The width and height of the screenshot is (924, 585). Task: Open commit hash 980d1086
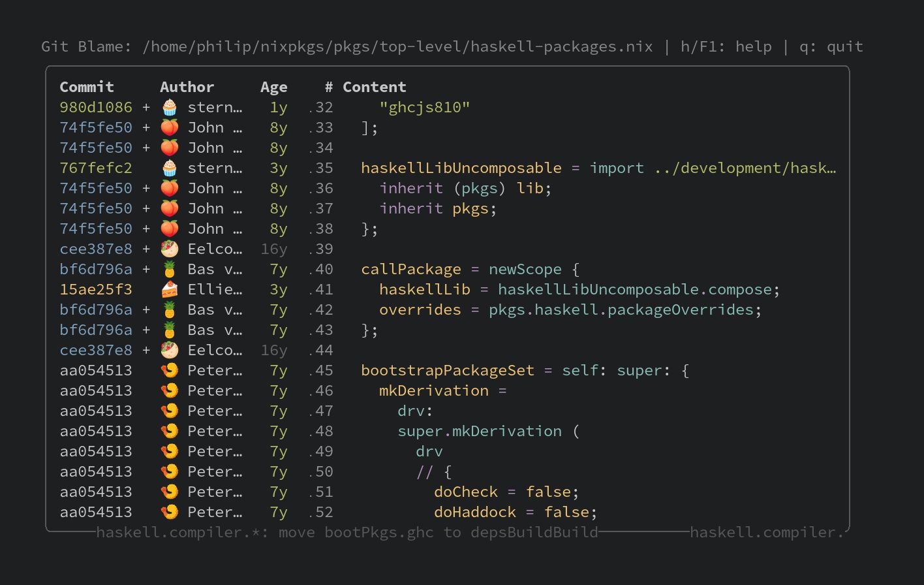coord(95,106)
